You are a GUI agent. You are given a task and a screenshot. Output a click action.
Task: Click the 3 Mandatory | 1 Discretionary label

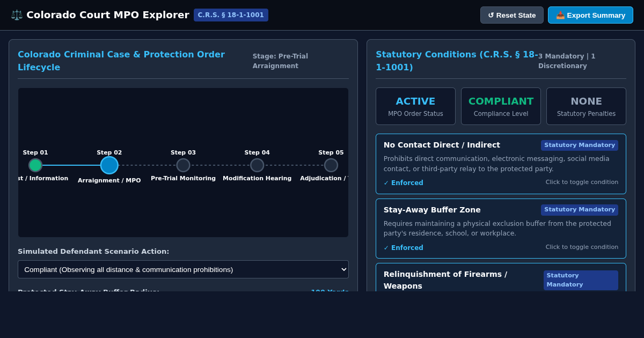[x=567, y=61]
